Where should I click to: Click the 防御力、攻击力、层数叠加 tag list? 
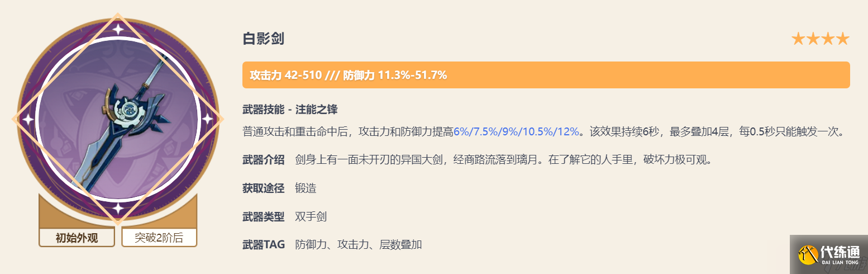click(358, 244)
